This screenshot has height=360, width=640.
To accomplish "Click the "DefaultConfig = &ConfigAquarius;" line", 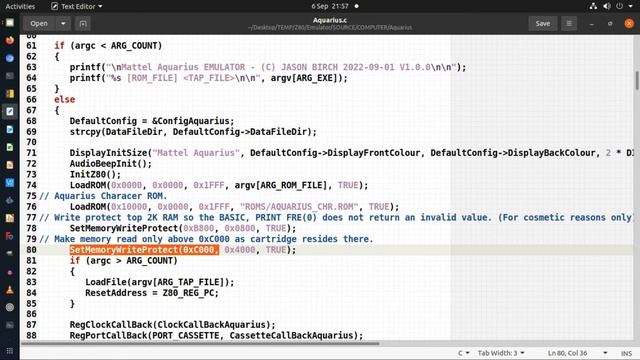I will tap(152, 121).
